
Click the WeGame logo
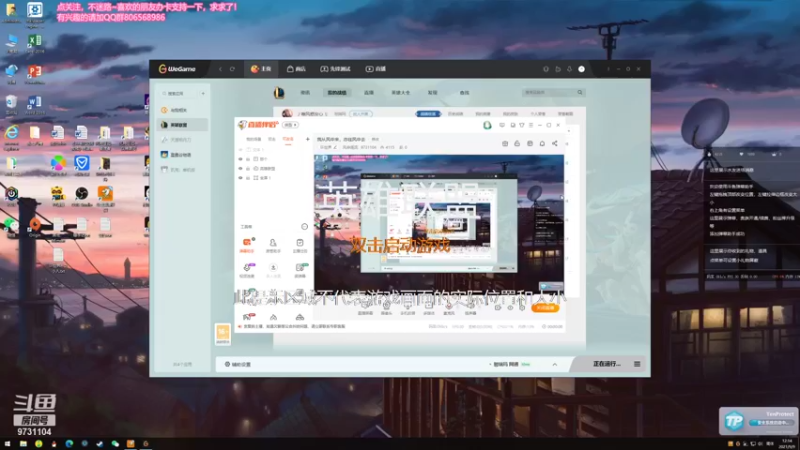[x=177, y=69]
